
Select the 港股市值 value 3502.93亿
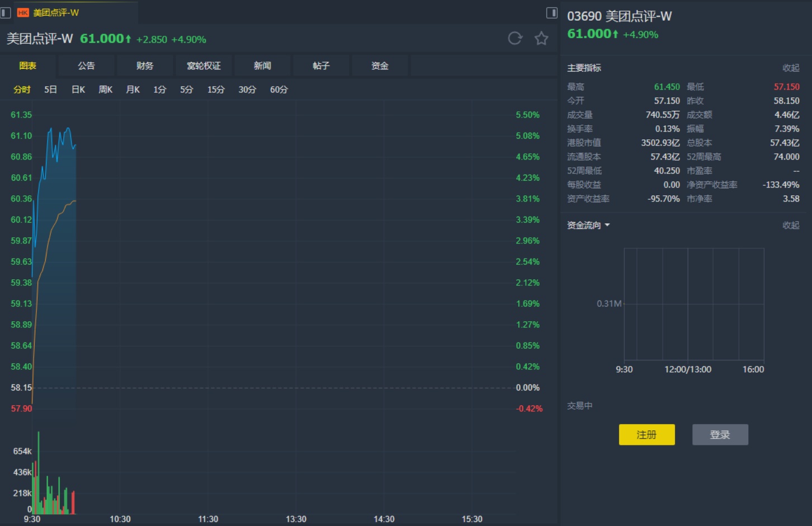pos(660,143)
